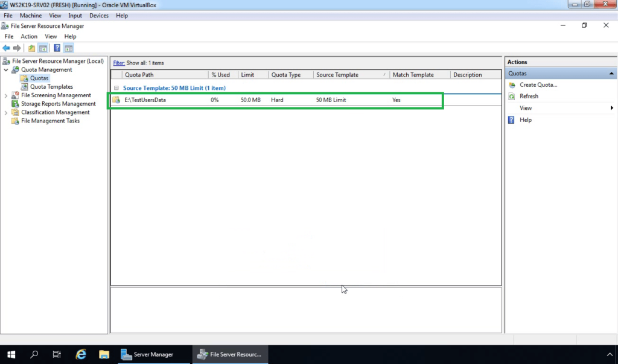Open the View menu of File Server Resource Manager
The image size is (618, 364).
click(51, 36)
